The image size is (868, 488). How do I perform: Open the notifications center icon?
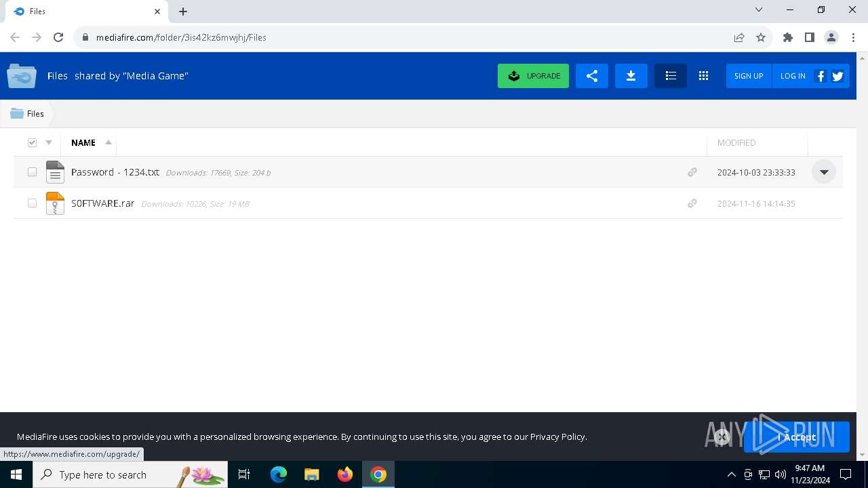(846, 474)
